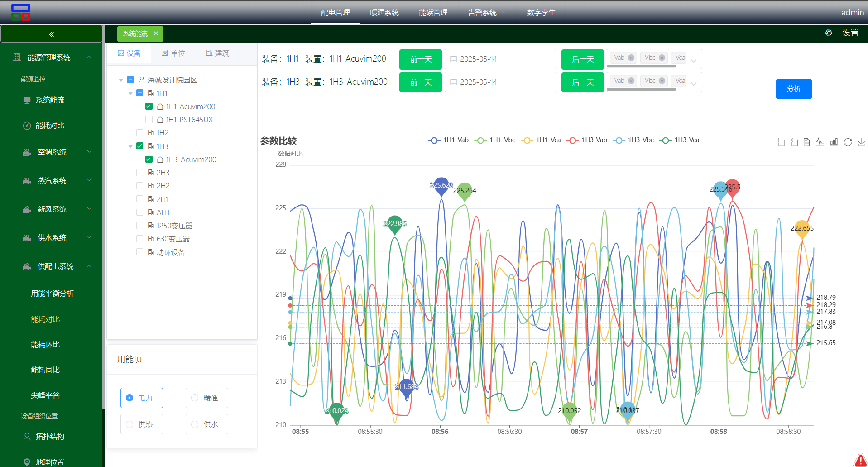The height and width of the screenshot is (467, 868).
Task: Click the 1H1 date input field
Action: pos(500,59)
